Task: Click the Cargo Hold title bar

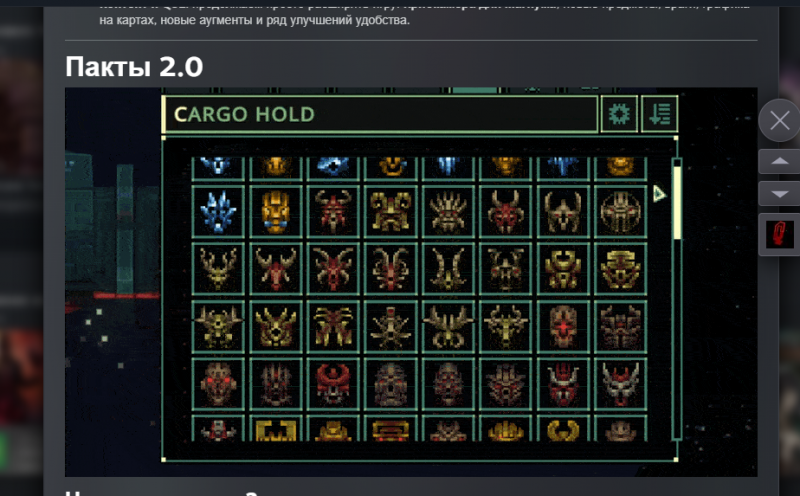Action: [380, 114]
